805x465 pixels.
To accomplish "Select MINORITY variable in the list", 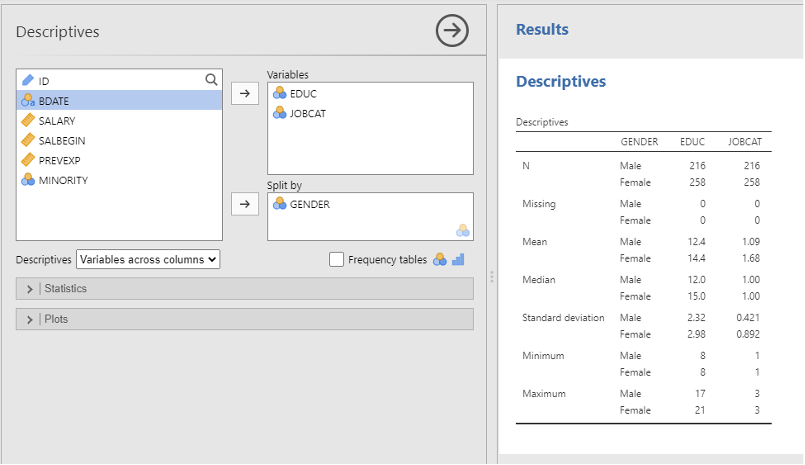I will [x=119, y=180].
